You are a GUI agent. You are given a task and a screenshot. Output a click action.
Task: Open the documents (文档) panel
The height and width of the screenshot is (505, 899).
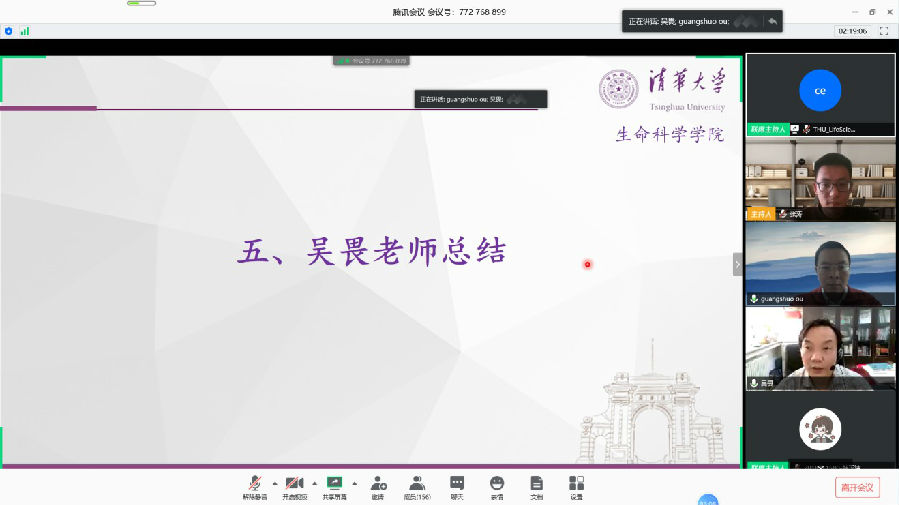536,487
